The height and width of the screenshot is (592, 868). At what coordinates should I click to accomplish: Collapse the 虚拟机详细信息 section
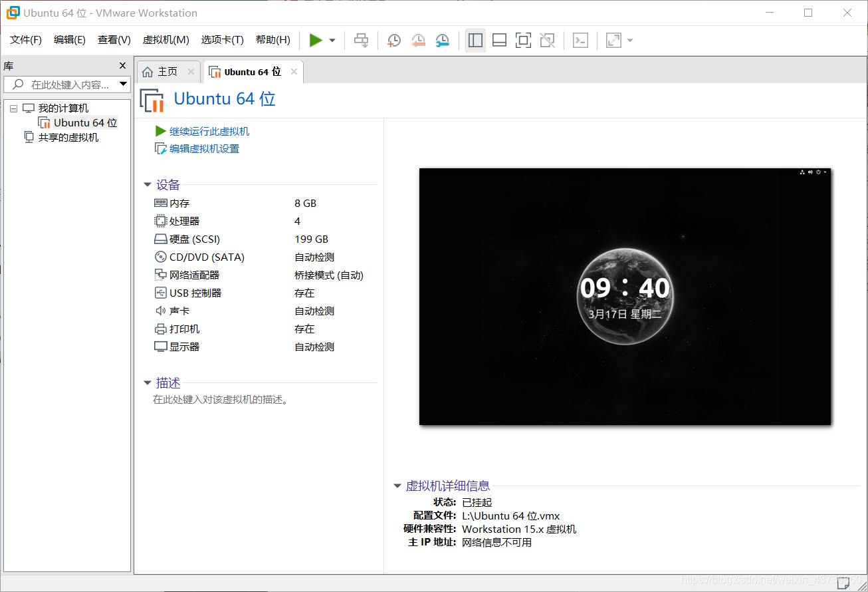pyautogui.click(x=397, y=486)
